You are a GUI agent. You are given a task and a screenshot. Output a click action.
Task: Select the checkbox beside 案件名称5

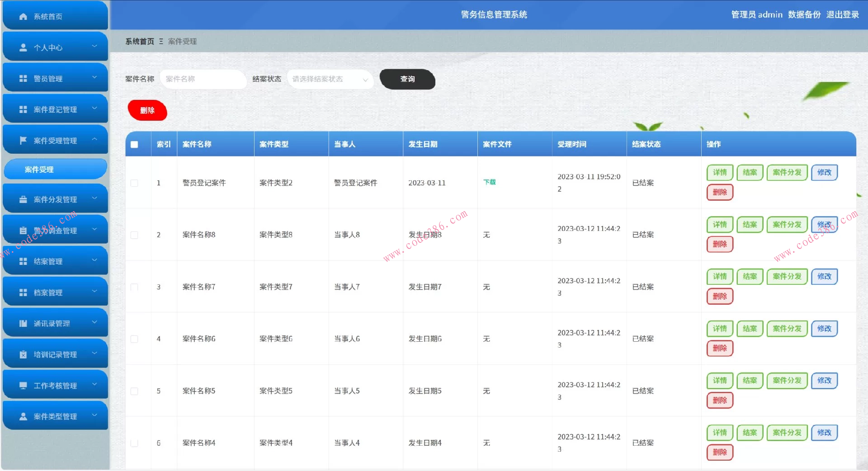click(134, 391)
